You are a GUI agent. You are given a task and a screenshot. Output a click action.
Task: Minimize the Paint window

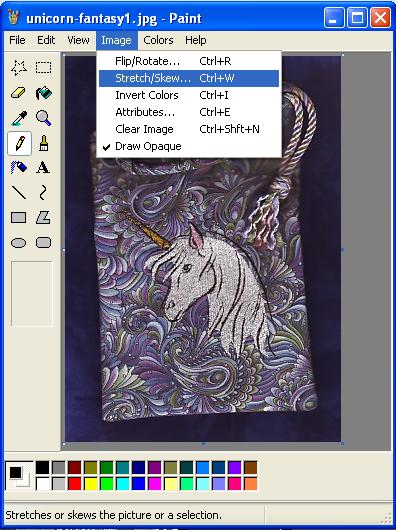pyautogui.click(x=334, y=18)
